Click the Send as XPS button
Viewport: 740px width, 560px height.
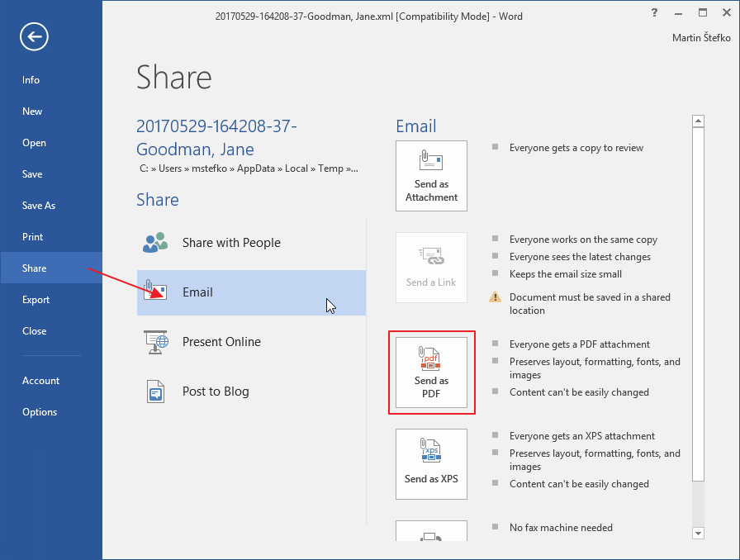(431, 463)
